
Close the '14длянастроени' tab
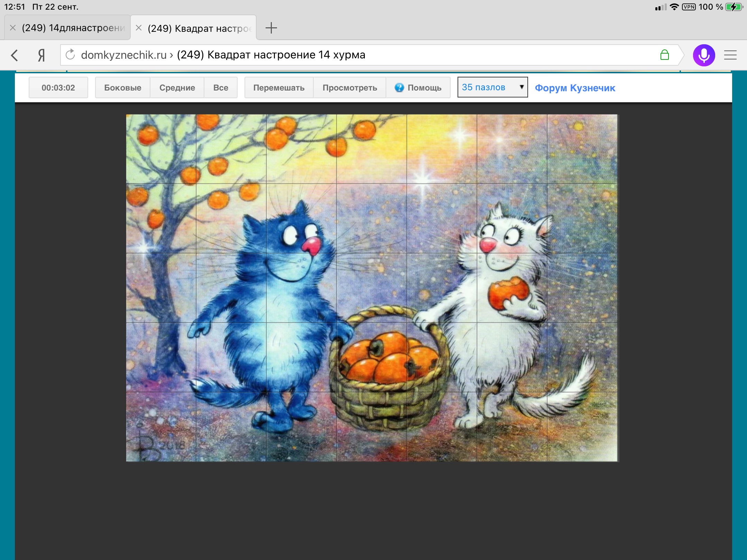click(13, 28)
